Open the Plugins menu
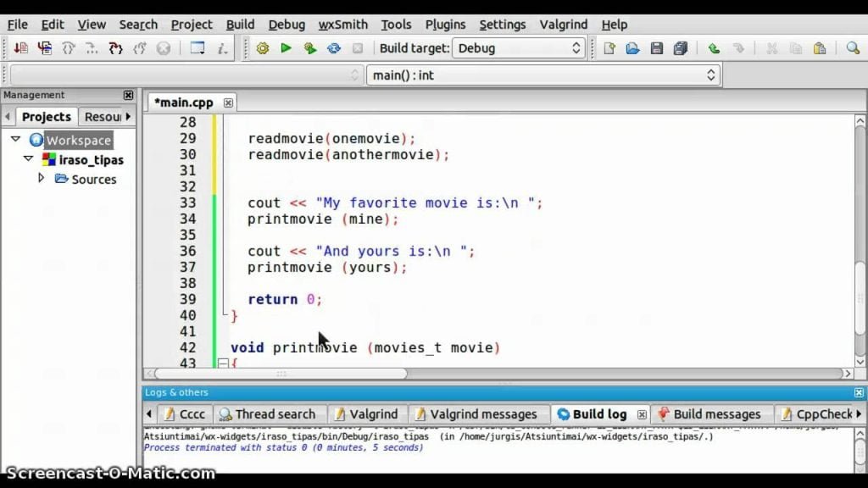The width and height of the screenshot is (868, 488). [445, 25]
